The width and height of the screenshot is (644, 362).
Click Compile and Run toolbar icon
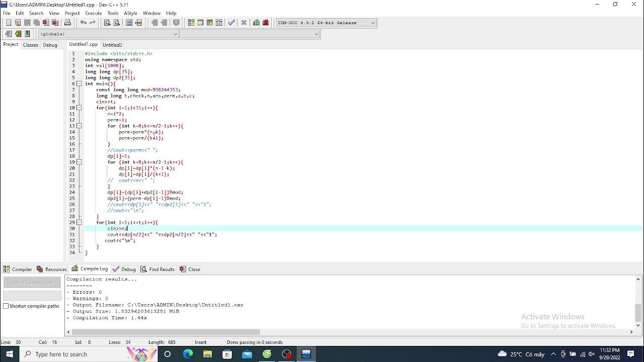210,23
